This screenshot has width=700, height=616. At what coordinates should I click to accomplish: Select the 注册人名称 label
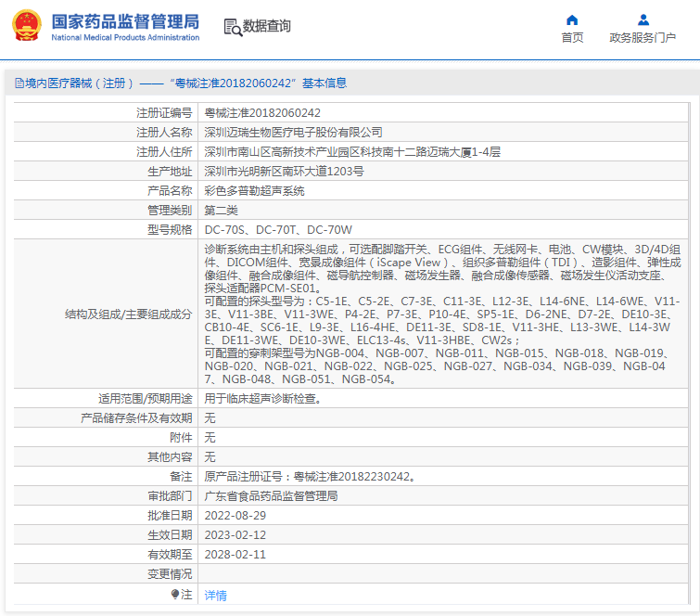pos(164,133)
